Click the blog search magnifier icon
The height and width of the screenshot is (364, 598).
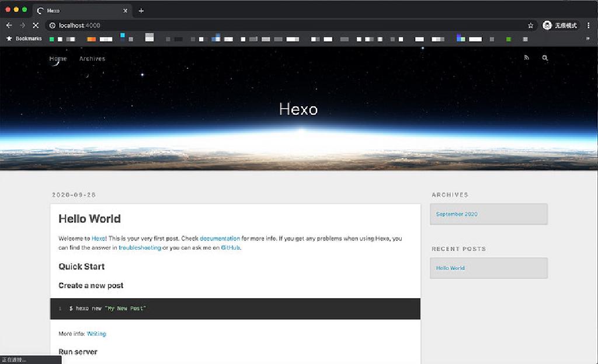545,58
